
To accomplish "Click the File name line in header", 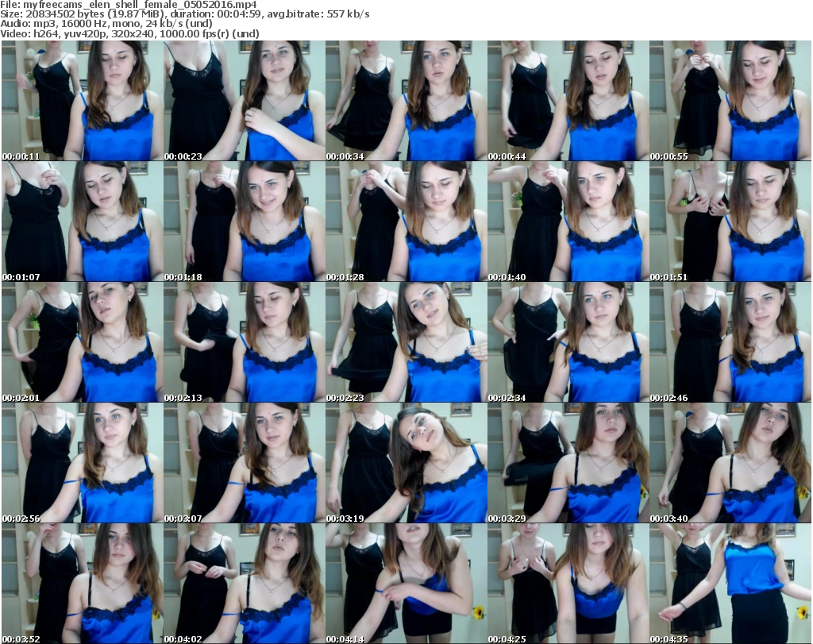I will point(129,5).
